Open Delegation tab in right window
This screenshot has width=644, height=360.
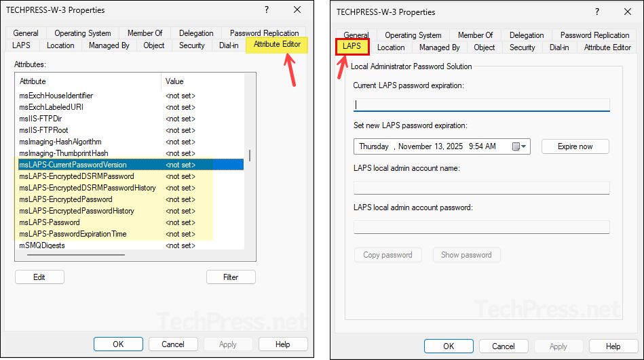point(527,35)
